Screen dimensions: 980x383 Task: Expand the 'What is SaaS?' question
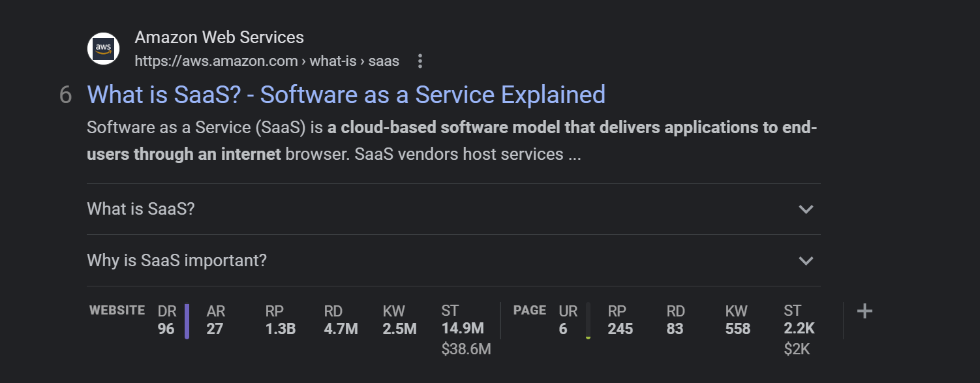pyautogui.click(x=453, y=209)
